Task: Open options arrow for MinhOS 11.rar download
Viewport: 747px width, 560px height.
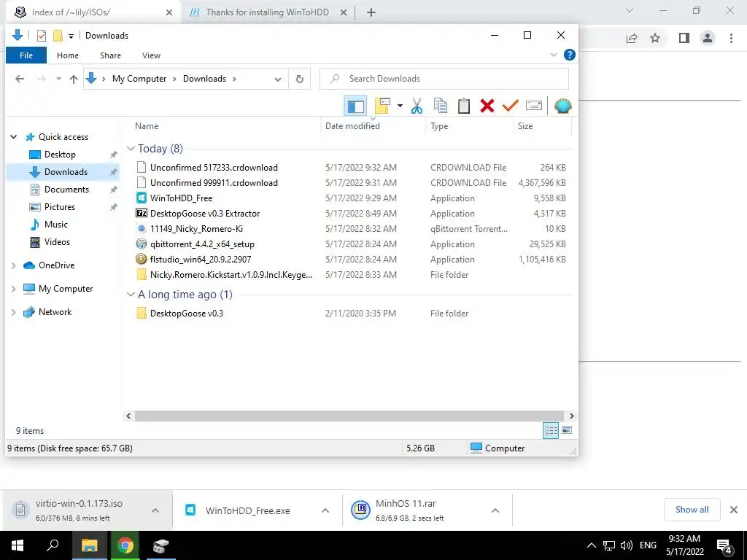Action: 495,510
